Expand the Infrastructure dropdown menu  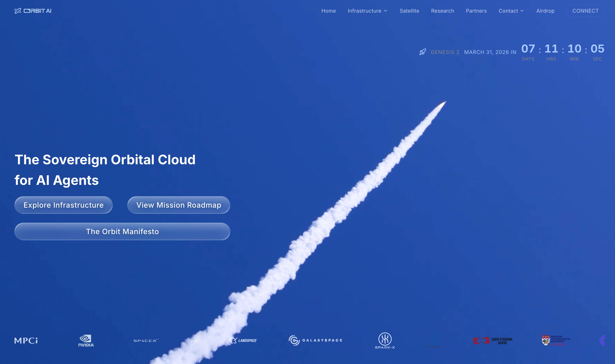[367, 11]
